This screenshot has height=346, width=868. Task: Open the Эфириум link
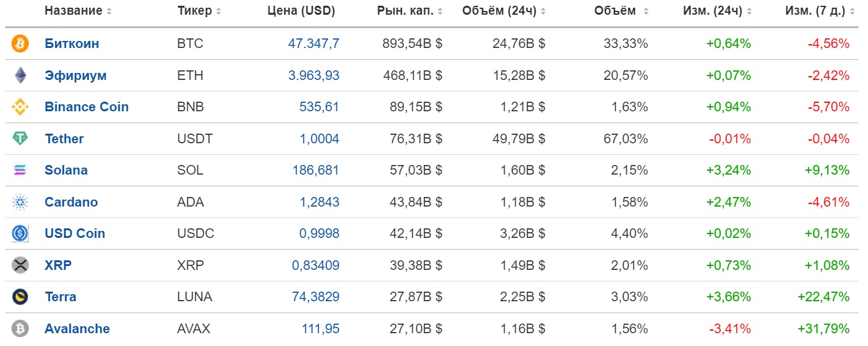pos(76,75)
